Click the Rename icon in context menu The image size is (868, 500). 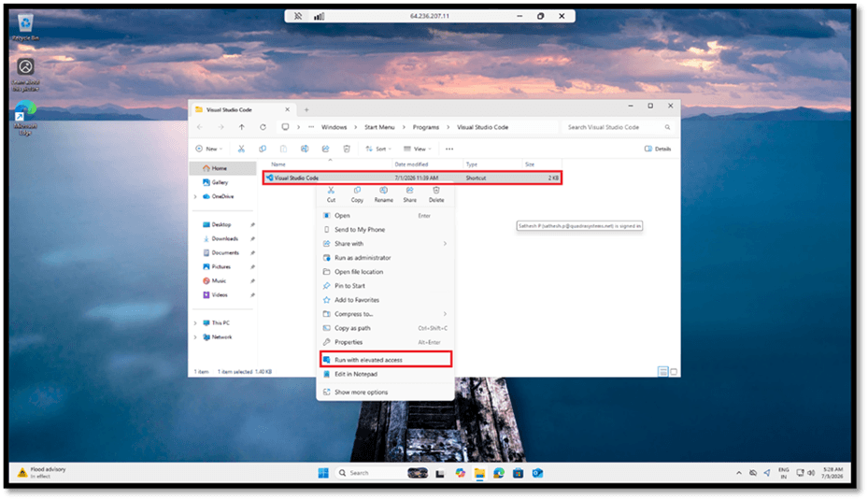tap(383, 191)
